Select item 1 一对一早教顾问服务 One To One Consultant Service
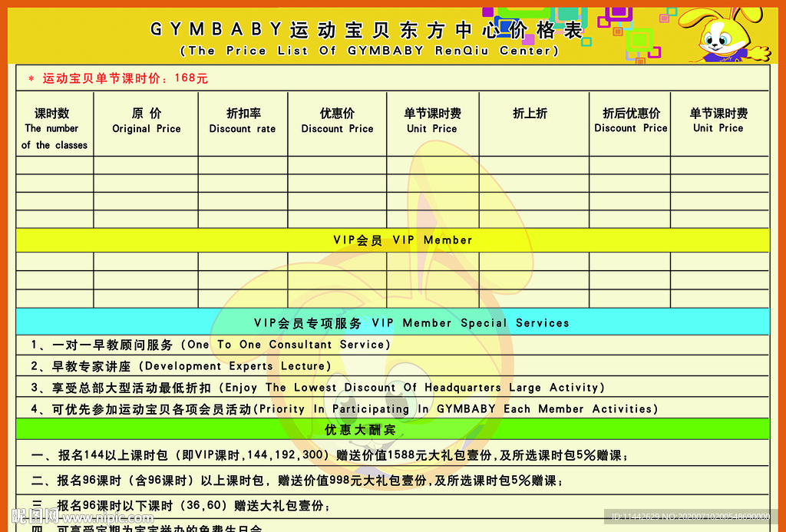 click(x=210, y=345)
